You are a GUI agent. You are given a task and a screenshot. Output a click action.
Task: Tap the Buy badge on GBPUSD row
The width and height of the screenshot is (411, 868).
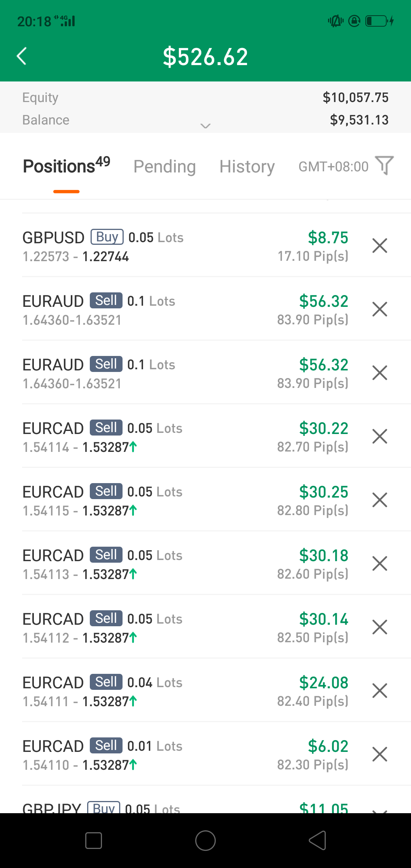[x=107, y=237]
